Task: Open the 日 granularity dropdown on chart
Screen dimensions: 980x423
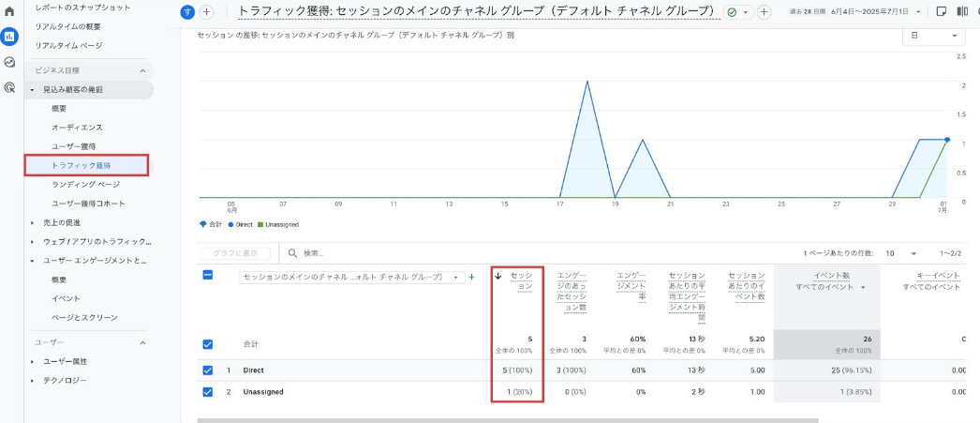Action: coord(933,36)
